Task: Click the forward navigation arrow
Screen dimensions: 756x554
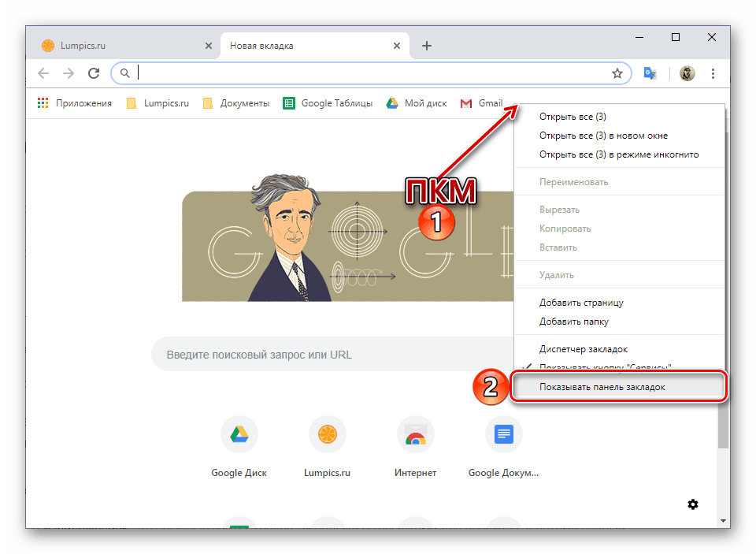Action: click(x=69, y=73)
